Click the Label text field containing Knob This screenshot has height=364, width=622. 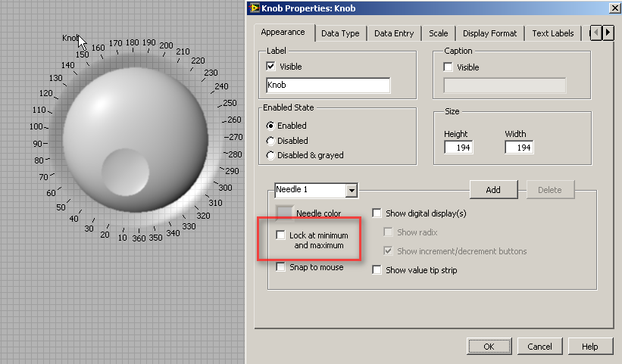(328, 86)
